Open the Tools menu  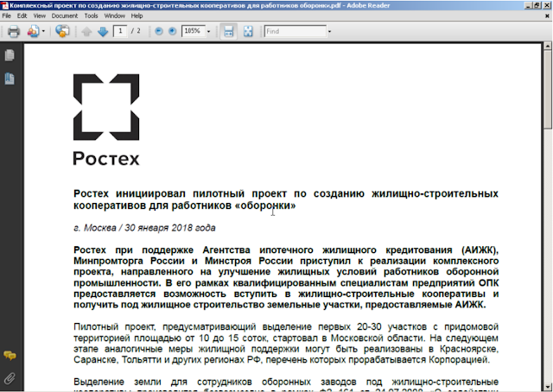[x=91, y=16]
